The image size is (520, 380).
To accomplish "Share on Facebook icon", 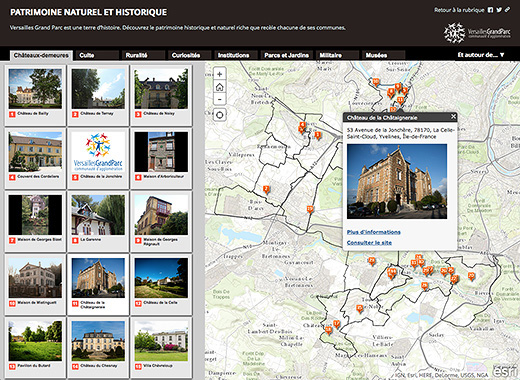I will pyautogui.click(x=490, y=10).
